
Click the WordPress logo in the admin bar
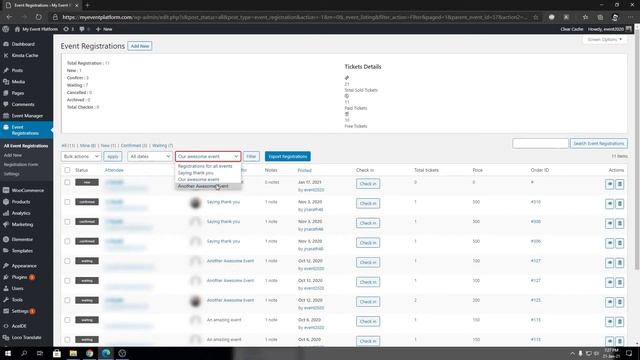(6, 29)
